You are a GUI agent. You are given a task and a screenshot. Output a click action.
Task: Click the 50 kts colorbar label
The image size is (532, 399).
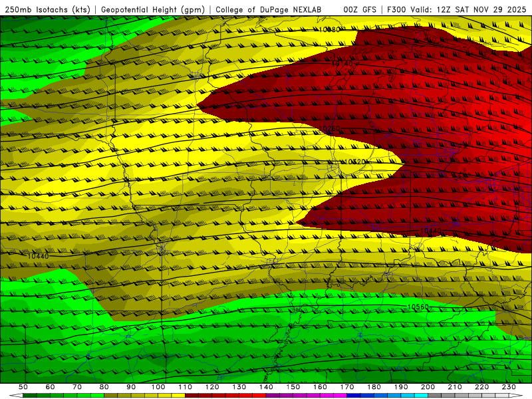click(x=23, y=387)
